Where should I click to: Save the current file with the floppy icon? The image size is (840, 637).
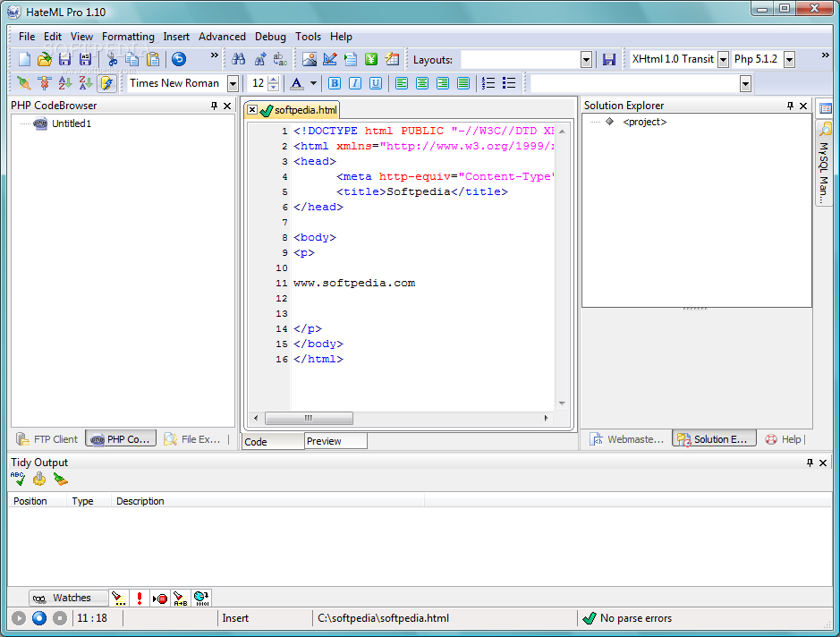tap(64, 59)
